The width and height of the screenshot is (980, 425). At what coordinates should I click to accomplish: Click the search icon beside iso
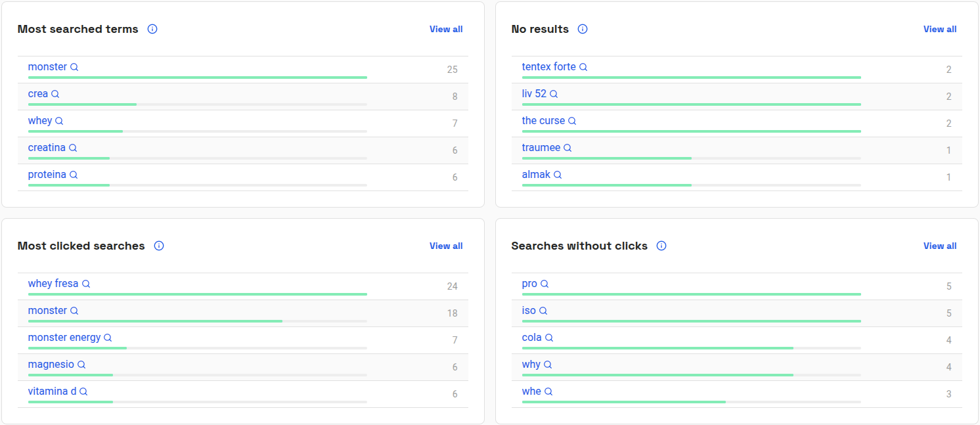pos(543,311)
